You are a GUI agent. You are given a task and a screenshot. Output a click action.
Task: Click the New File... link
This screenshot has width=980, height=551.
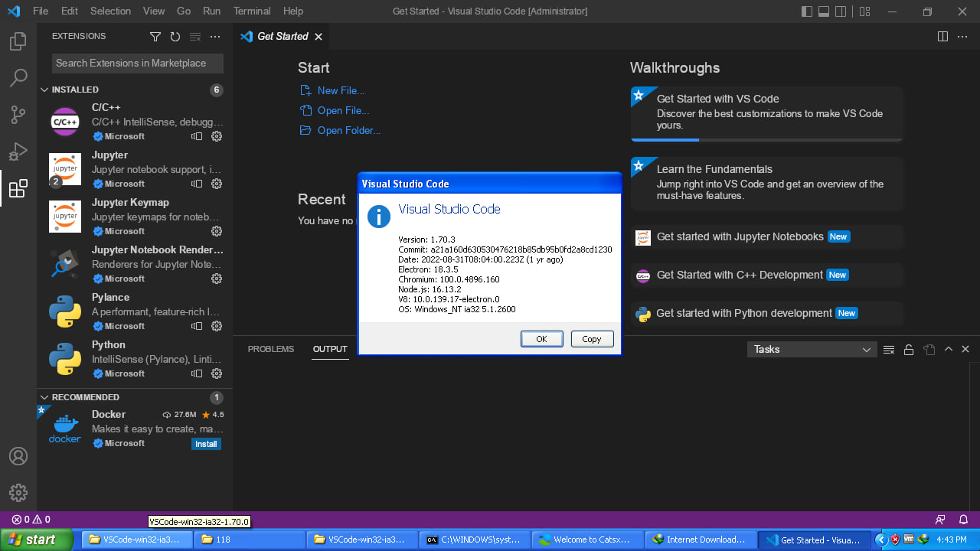tap(341, 90)
